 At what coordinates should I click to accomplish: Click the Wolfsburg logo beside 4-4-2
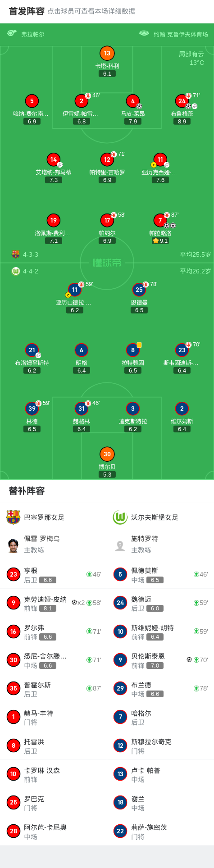[x=16, y=271]
